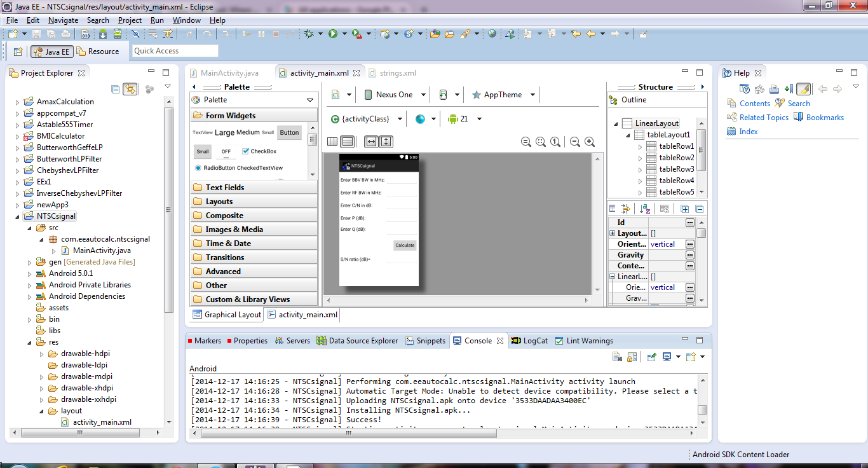Expand tableRow1 in the Outline tree
The image size is (868, 468).
click(641, 146)
